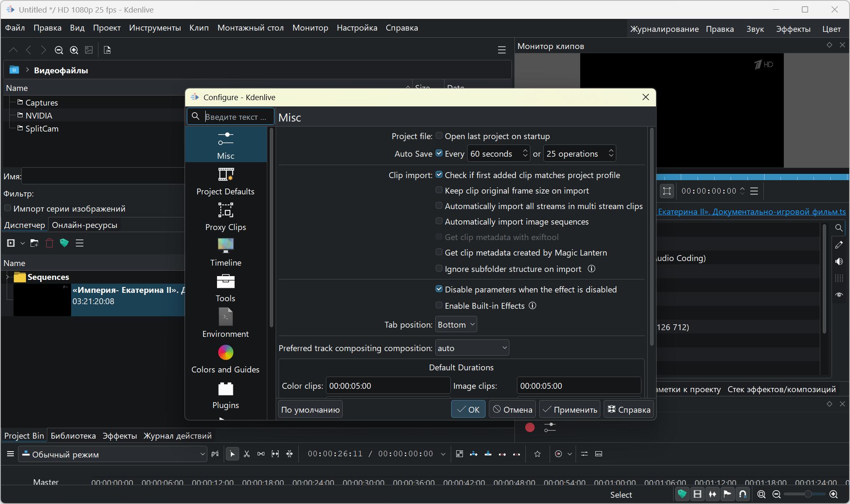Open the Tab position dropdown

(456, 325)
